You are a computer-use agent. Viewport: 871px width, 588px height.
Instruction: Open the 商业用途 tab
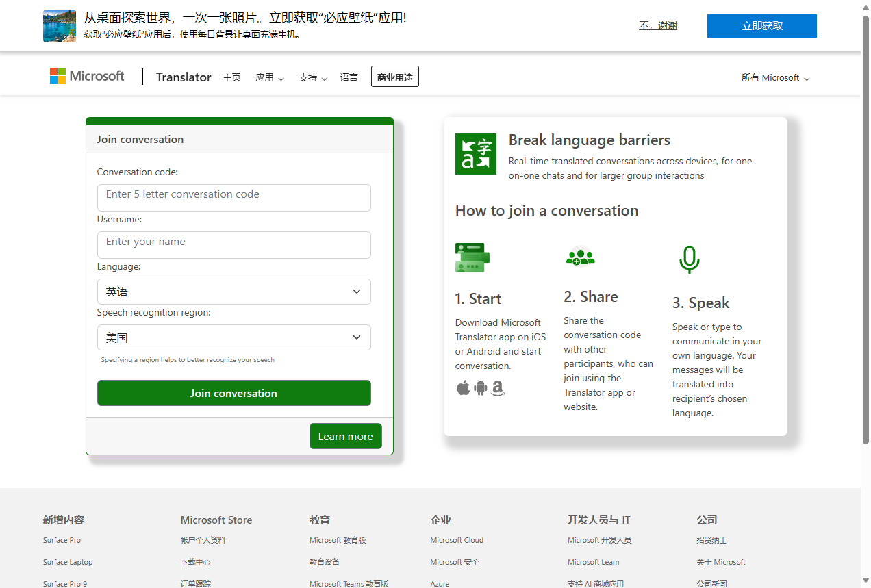point(394,76)
